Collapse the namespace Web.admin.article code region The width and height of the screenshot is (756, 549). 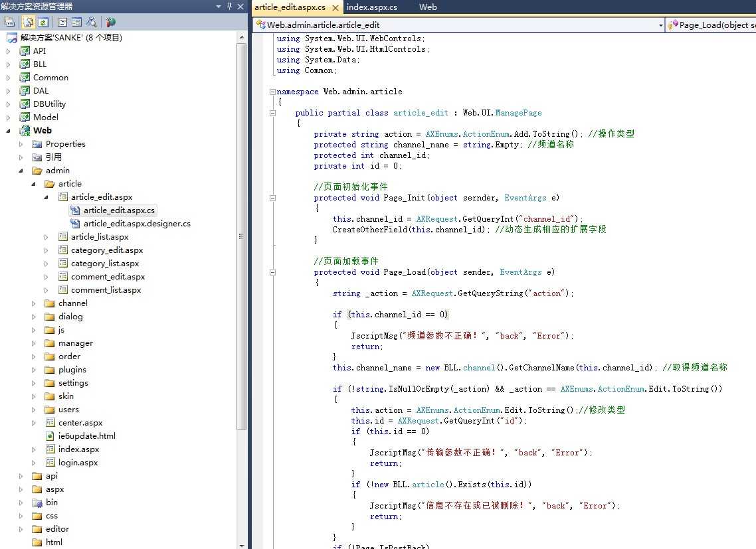(x=272, y=92)
